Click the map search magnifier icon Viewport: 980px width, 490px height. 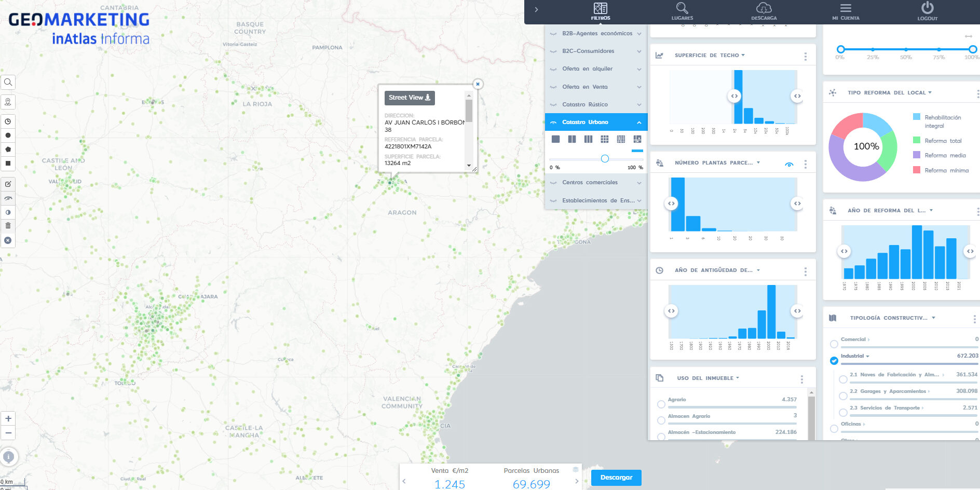click(x=8, y=82)
